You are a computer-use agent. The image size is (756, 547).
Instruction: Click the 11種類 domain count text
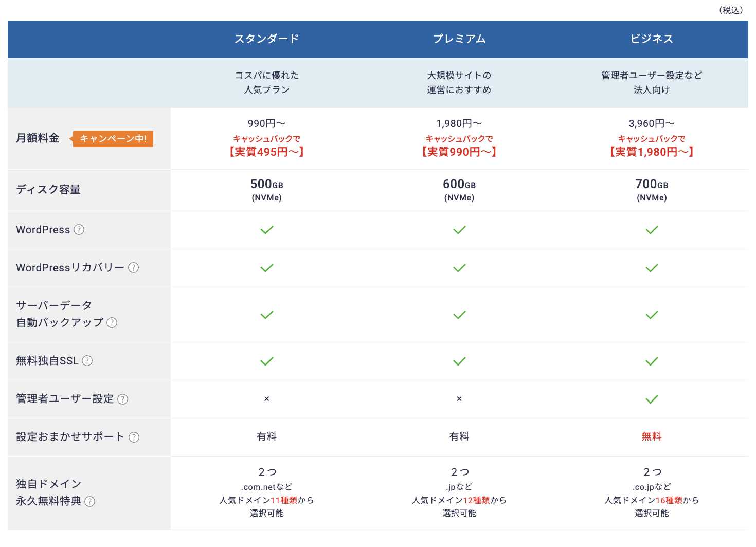pos(284,500)
